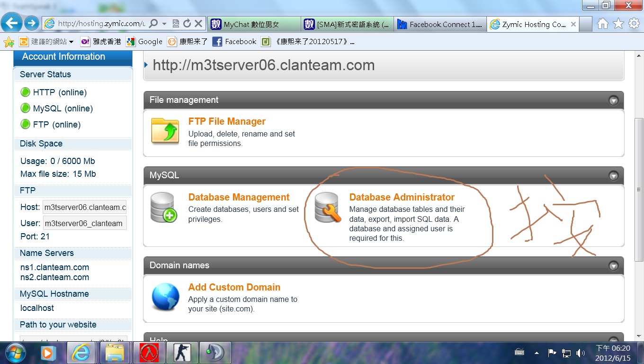644x364 pixels.
Task: Collapse the Help section
Action: pyautogui.click(x=614, y=339)
